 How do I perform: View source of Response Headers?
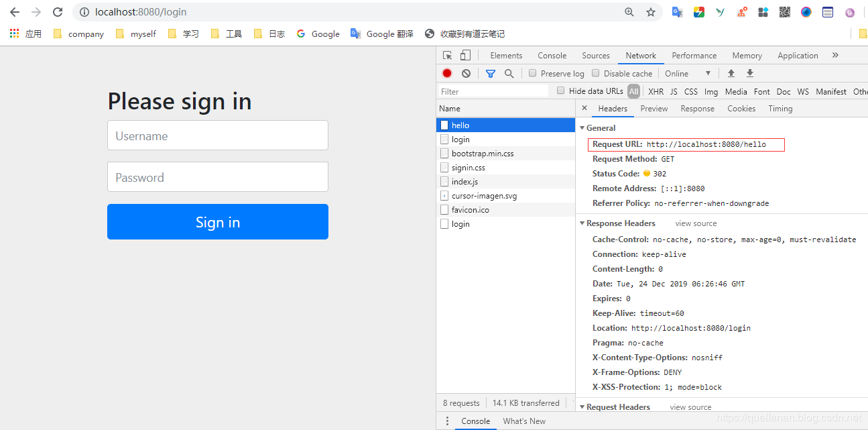[695, 223]
